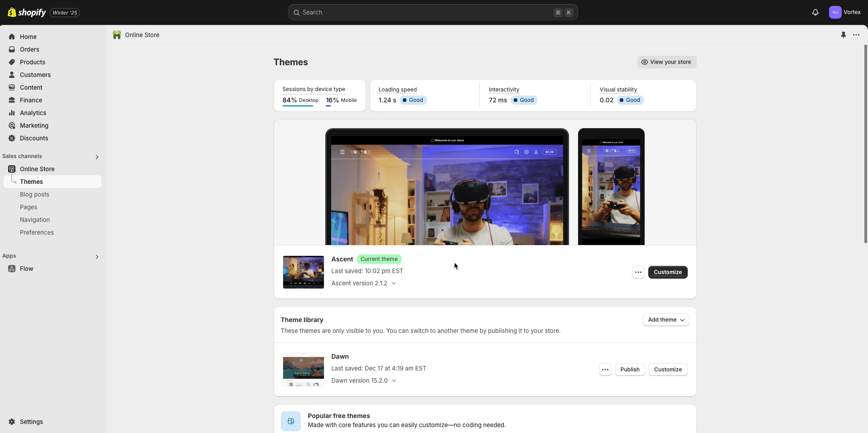Publish the Dawn theme
Viewport: 868px width, 433px height.
click(x=630, y=370)
